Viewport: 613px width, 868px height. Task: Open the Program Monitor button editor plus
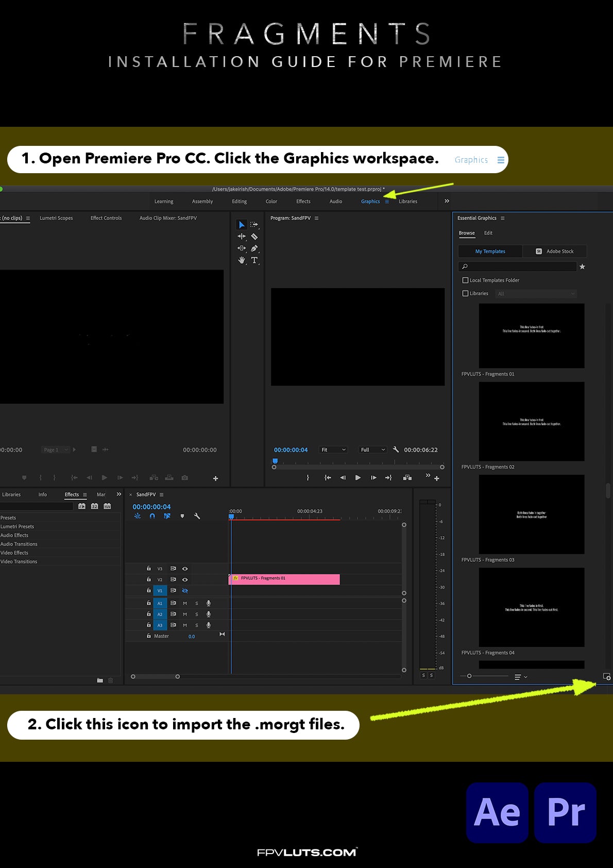pos(437,479)
